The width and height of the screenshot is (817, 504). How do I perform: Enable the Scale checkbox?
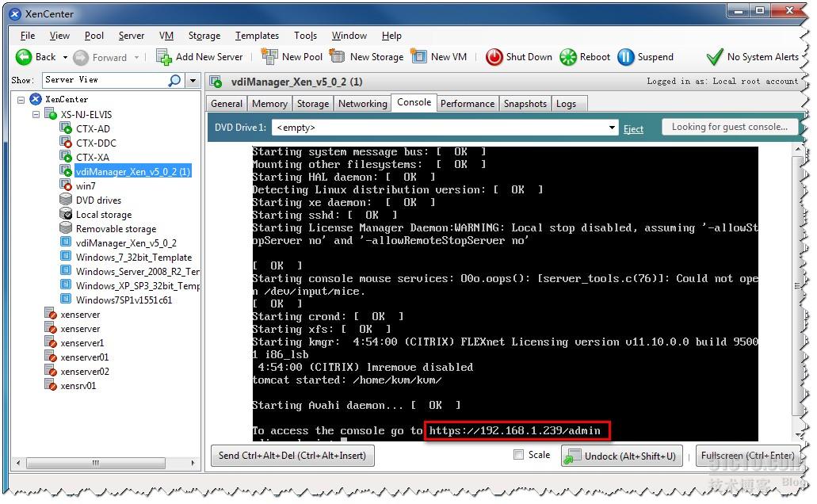click(518, 455)
